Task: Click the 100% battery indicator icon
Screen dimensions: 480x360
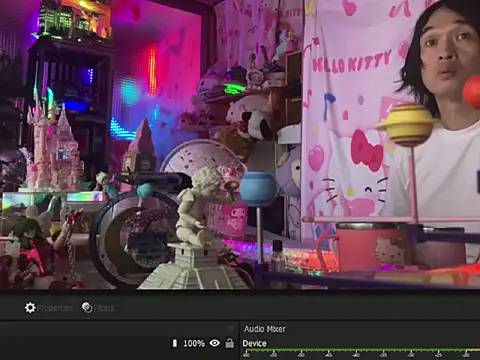Action: point(174,343)
